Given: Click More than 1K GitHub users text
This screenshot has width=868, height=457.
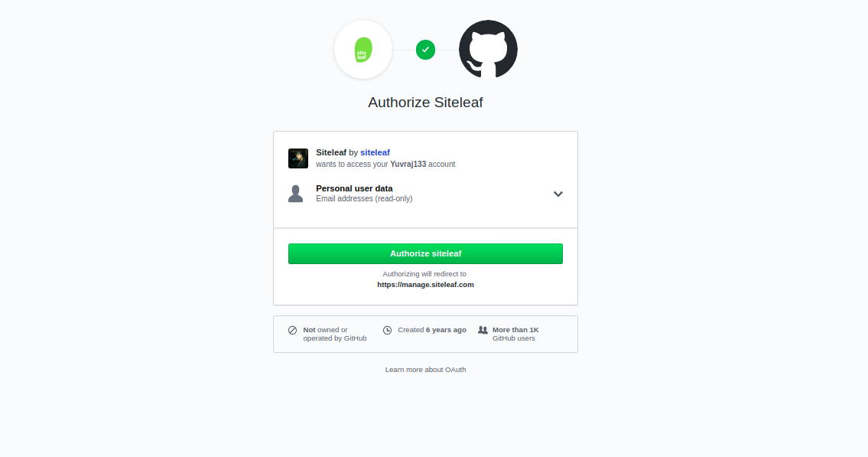Looking at the screenshot, I should pyautogui.click(x=515, y=334).
